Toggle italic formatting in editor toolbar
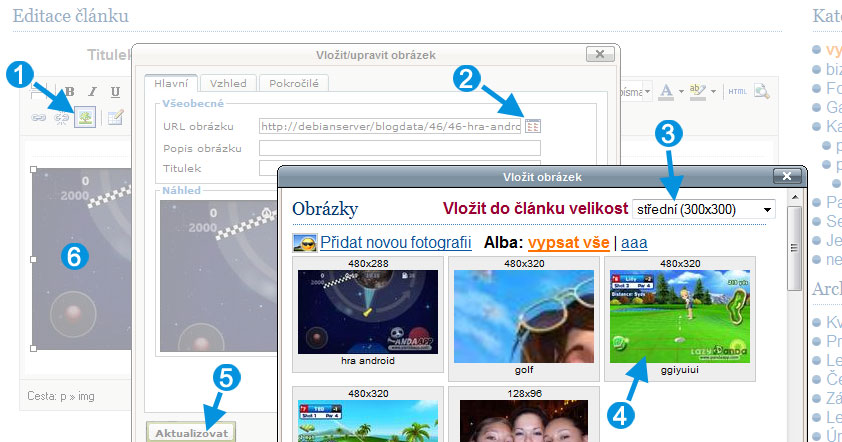The height and width of the screenshot is (442, 842). 93,92
